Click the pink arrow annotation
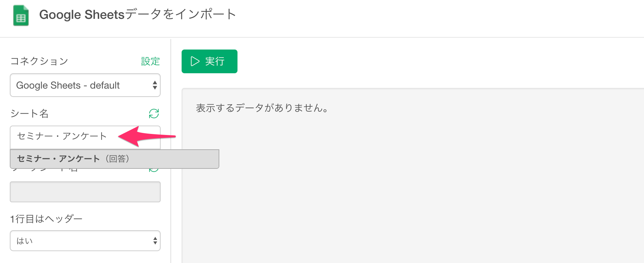The width and height of the screenshot is (644, 263). click(146, 136)
